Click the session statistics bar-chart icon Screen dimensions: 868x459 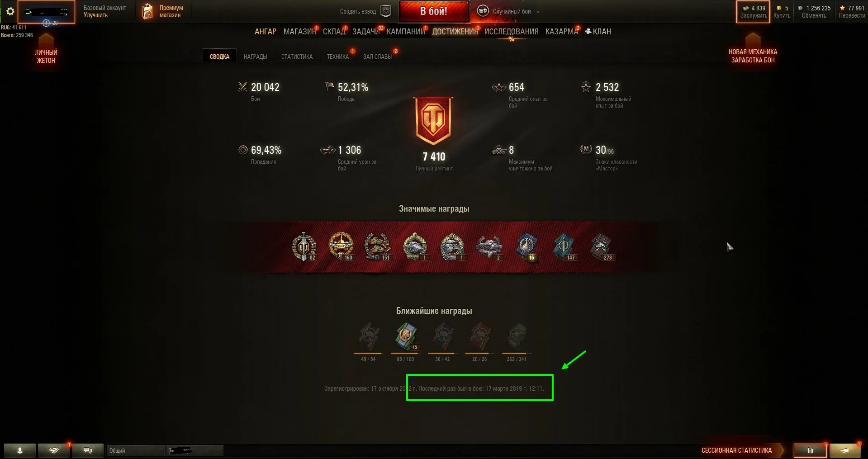pyautogui.click(x=810, y=450)
